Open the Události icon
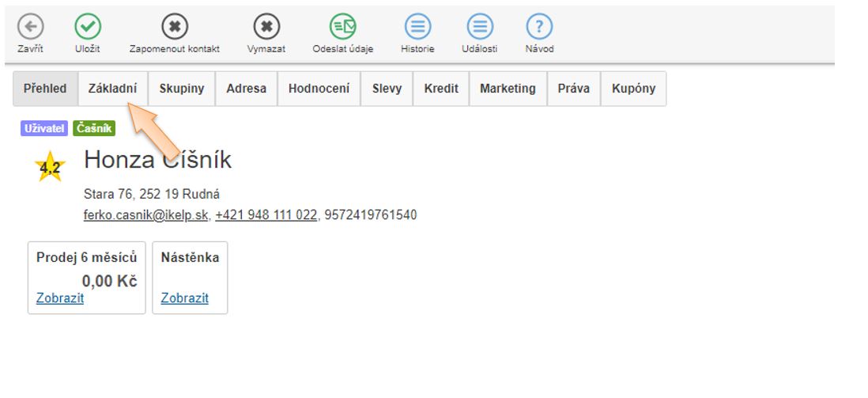Viewport: 868px width, 398px height. click(x=479, y=28)
